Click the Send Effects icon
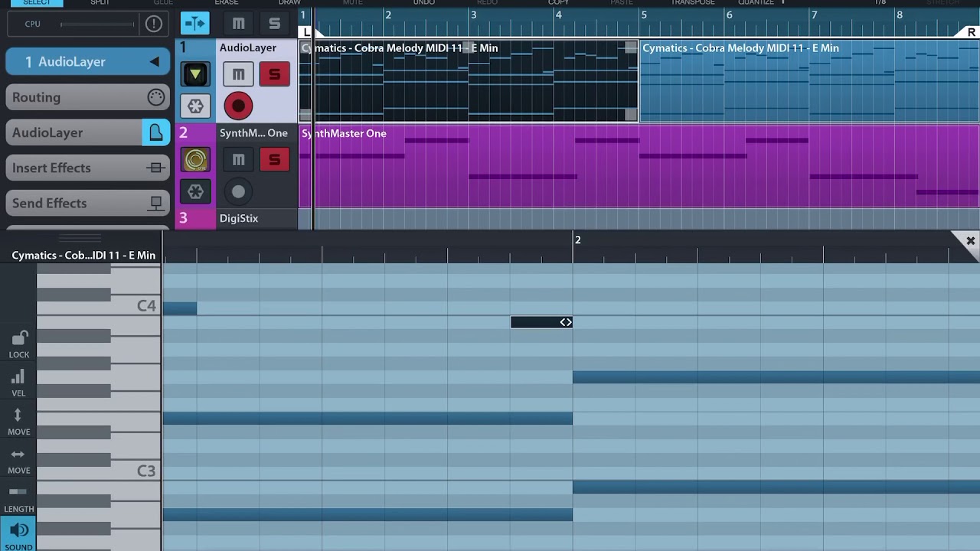The height and width of the screenshot is (551, 980). point(155,203)
